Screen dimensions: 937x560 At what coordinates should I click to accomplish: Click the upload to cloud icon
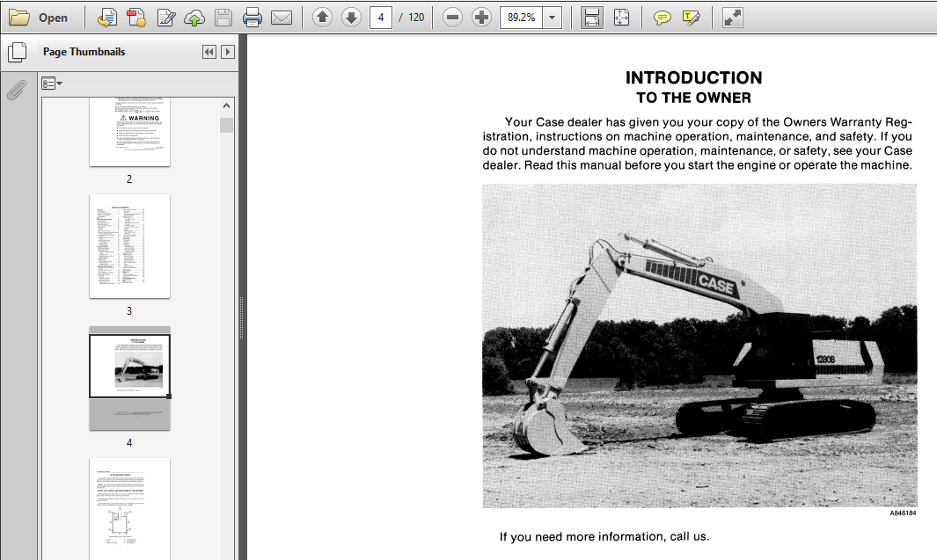pos(194,18)
